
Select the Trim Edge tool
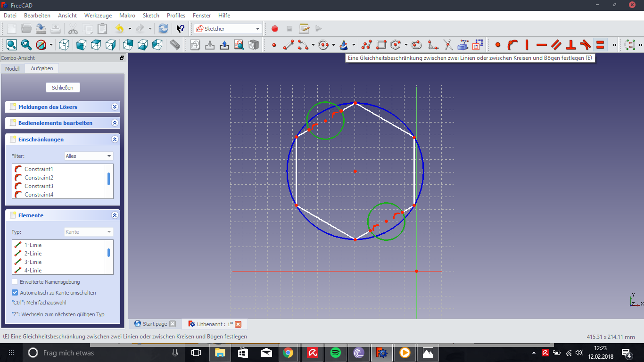point(448,45)
